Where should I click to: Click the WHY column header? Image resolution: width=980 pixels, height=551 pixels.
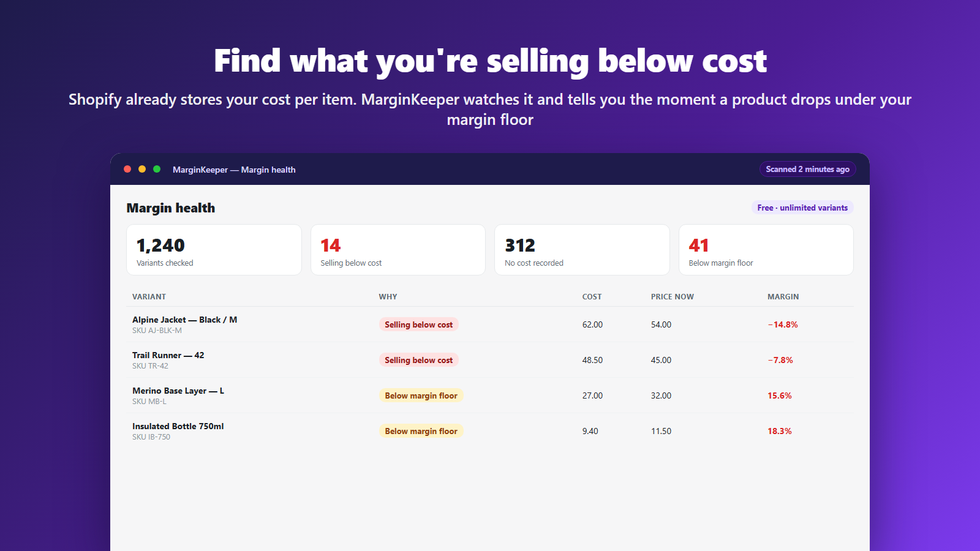click(x=388, y=296)
